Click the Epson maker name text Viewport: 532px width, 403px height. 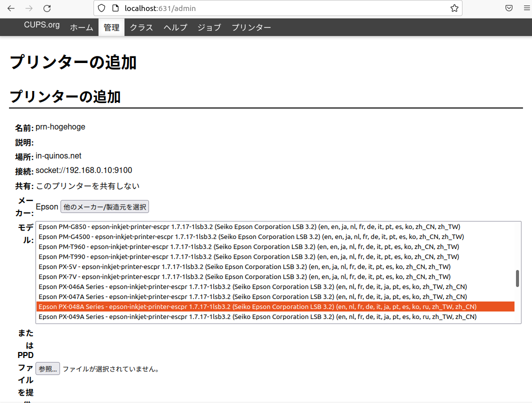point(47,207)
